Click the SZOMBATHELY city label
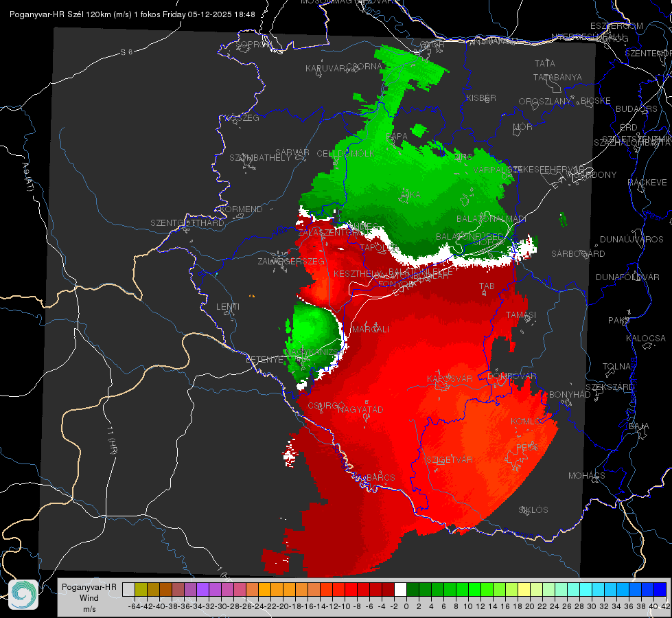The width and height of the screenshot is (672, 618). [260, 158]
